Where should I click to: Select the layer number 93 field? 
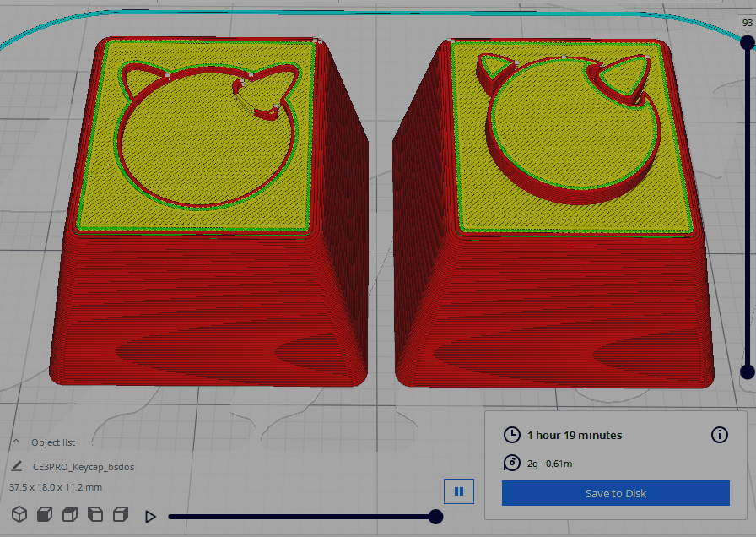point(748,23)
